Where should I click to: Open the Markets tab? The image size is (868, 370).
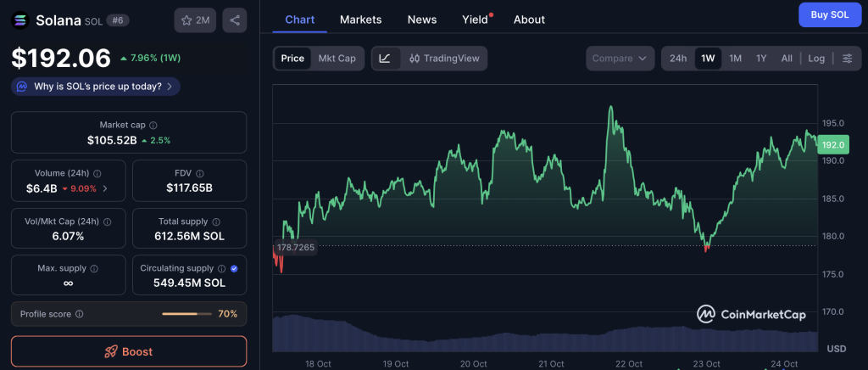(361, 20)
